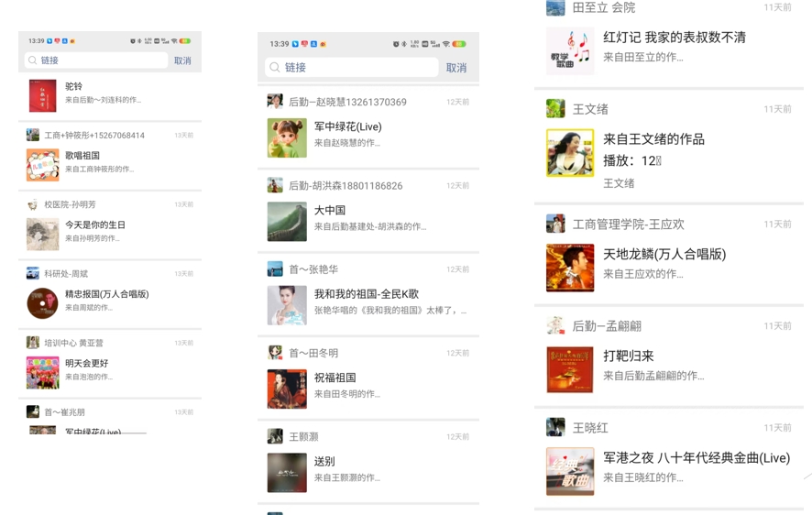Open 首~张艳华 contact avatar
The image size is (812, 515).
tap(275, 269)
